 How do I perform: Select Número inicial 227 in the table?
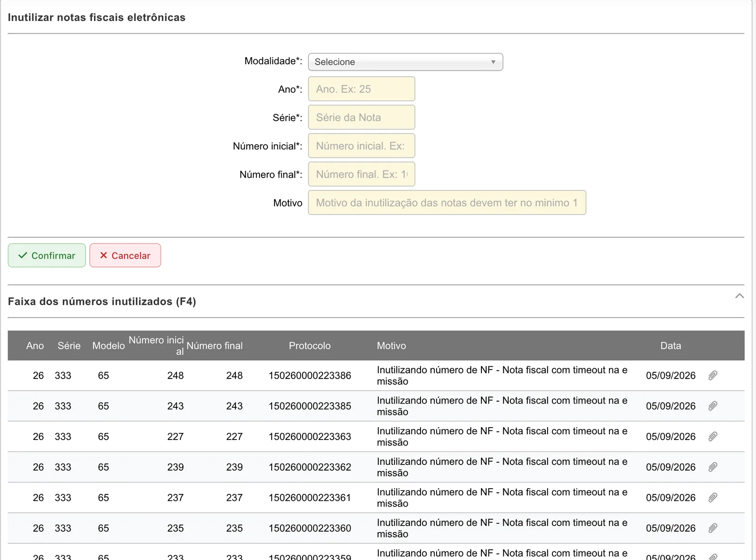175,437
